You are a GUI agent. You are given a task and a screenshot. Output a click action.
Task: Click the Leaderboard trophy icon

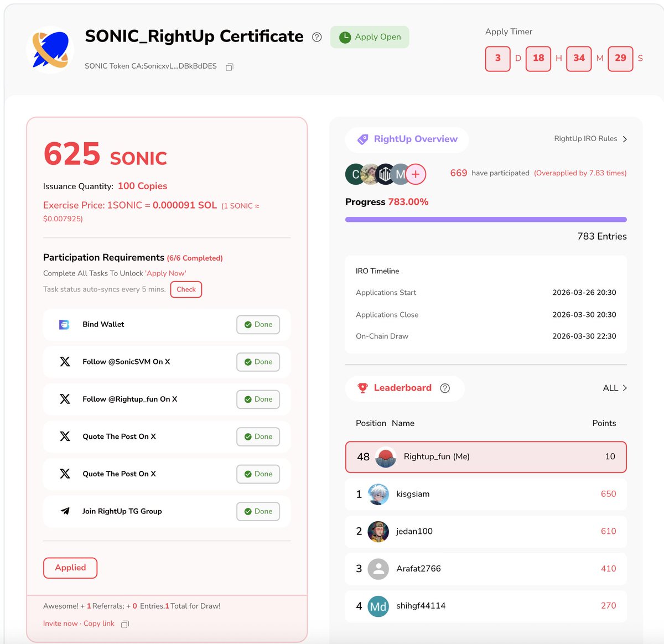[362, 388]
